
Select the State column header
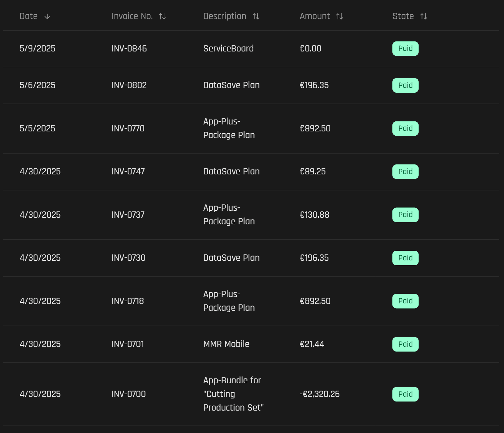pyautogui.click(x=403, y=16)
